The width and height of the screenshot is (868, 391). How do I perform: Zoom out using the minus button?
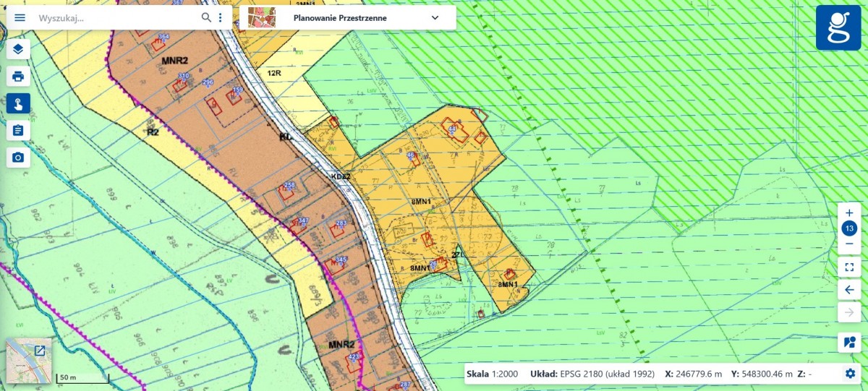[849, 244]
